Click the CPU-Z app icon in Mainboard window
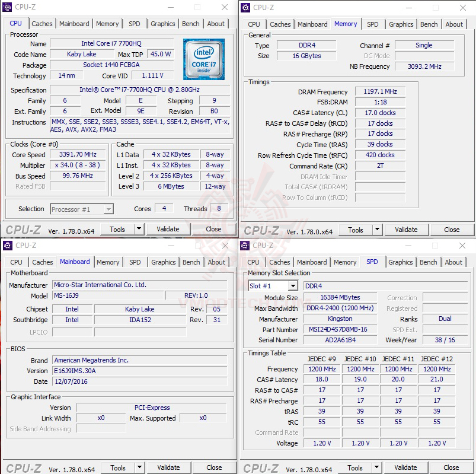Viewport: 476px width, 474px height. tap(7, 246)
